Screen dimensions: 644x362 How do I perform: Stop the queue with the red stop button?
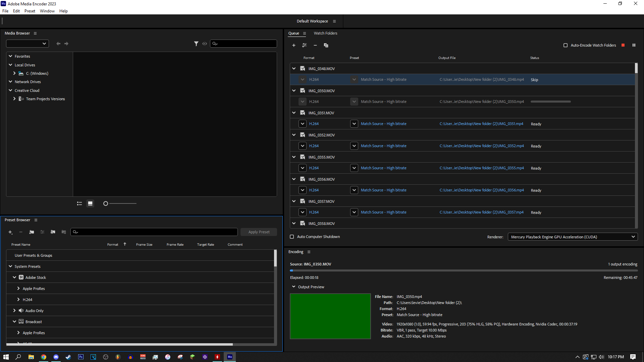[x=623, y=45]
